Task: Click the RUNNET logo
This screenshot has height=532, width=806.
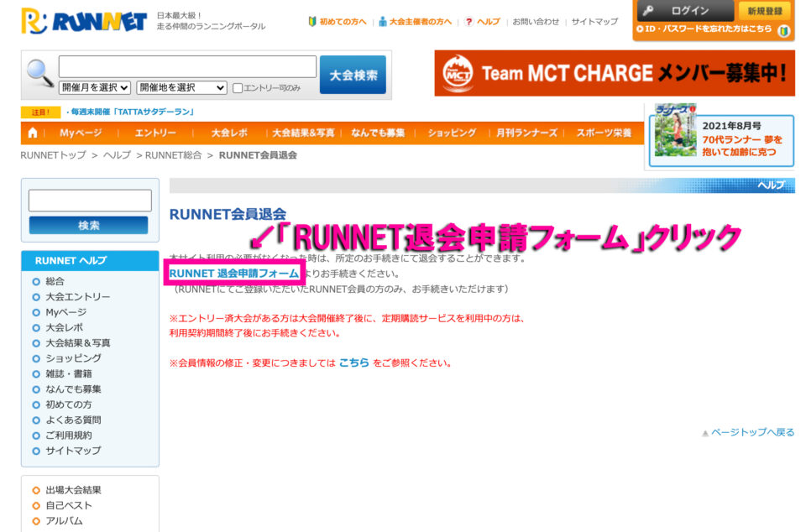Action: click(x=84, y=22)
